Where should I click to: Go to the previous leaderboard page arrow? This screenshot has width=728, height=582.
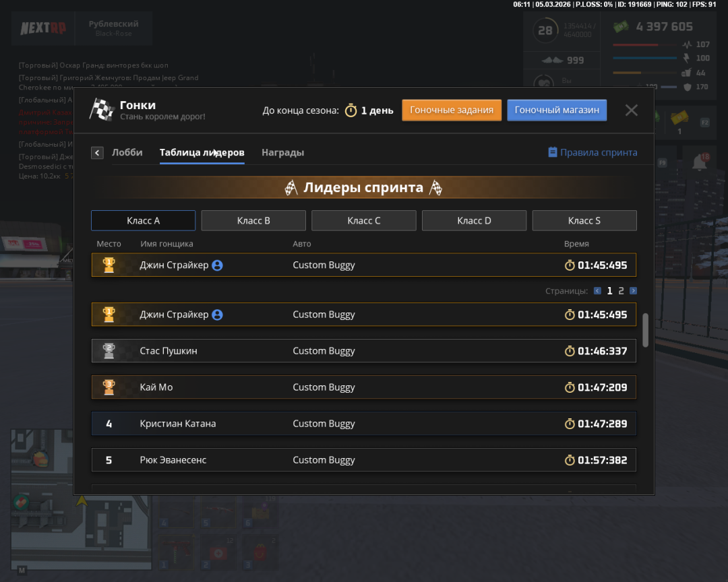pyautogui.click(x=597, y=290)
